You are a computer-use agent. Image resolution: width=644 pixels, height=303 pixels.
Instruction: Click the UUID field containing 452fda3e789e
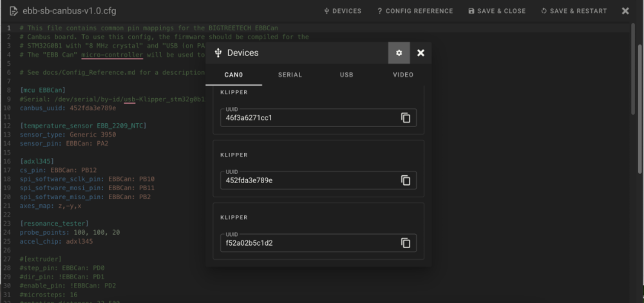coord(318,181)
